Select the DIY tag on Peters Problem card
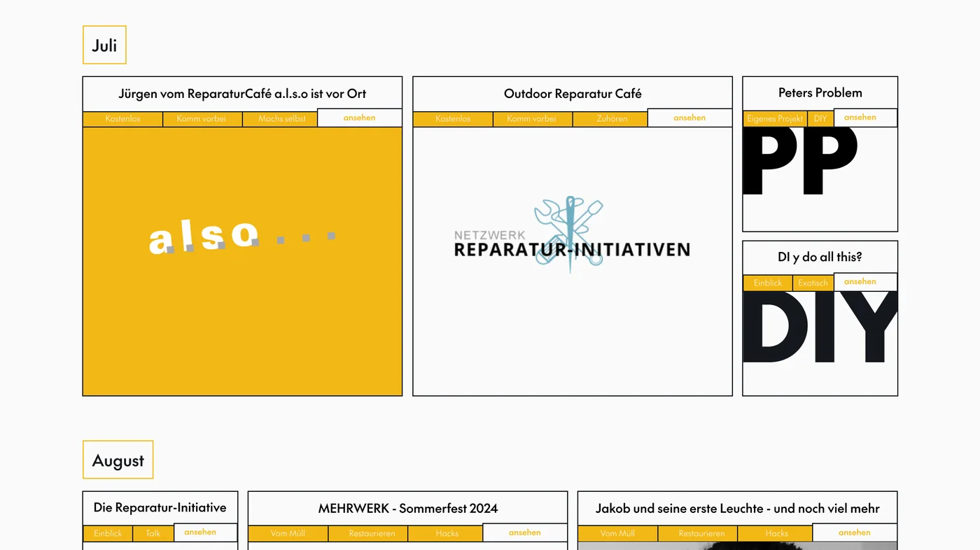The image size is (980, 550). [x=820, y=119]
